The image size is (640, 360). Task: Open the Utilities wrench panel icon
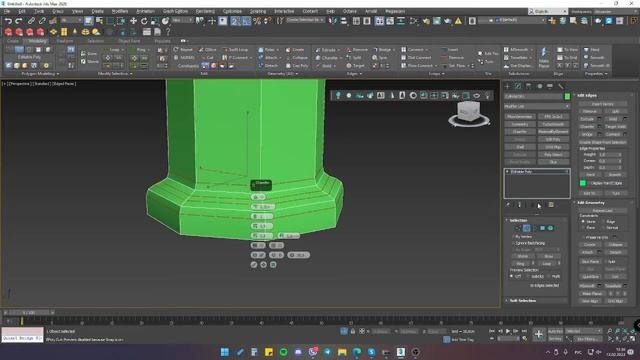560,86
